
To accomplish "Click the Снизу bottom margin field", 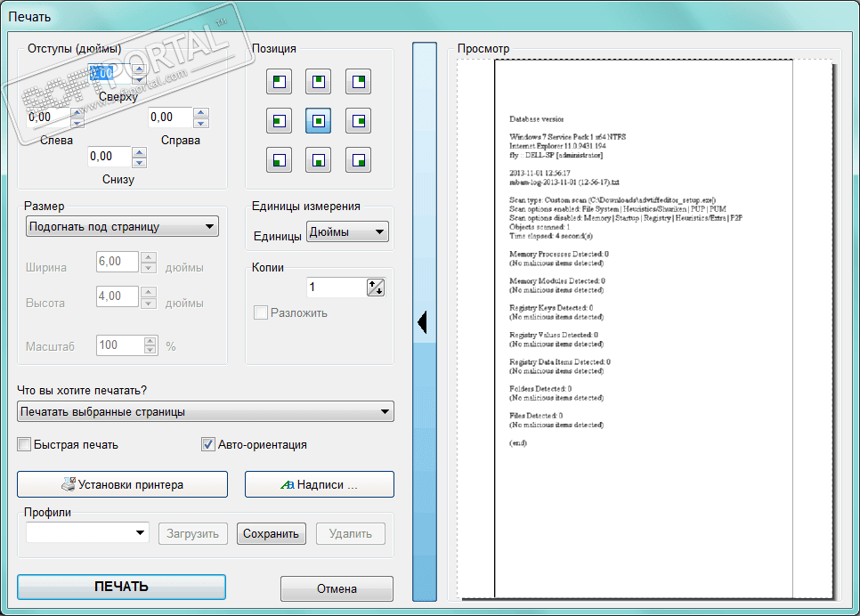I will (x=110, y=157).
